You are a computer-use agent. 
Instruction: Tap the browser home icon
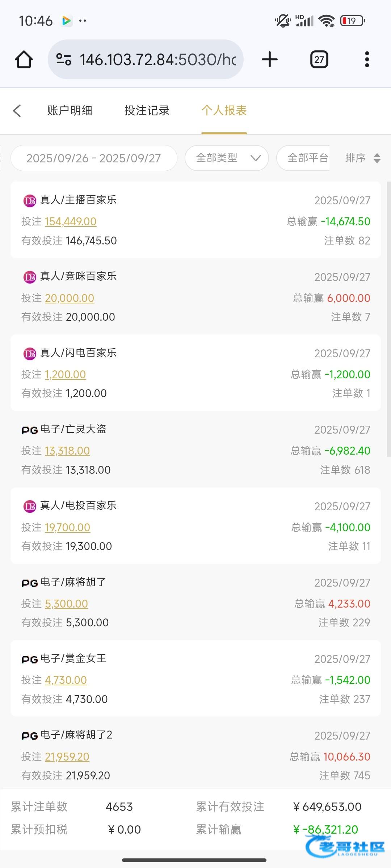click(24, 60)
